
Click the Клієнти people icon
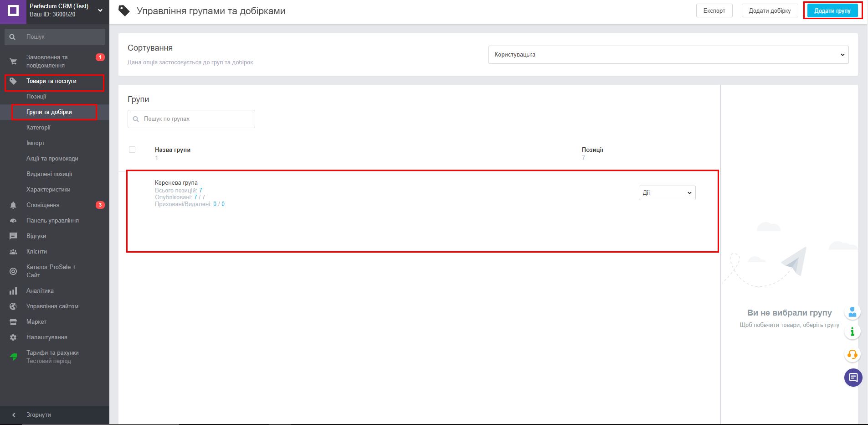click(x=13, y=252)
